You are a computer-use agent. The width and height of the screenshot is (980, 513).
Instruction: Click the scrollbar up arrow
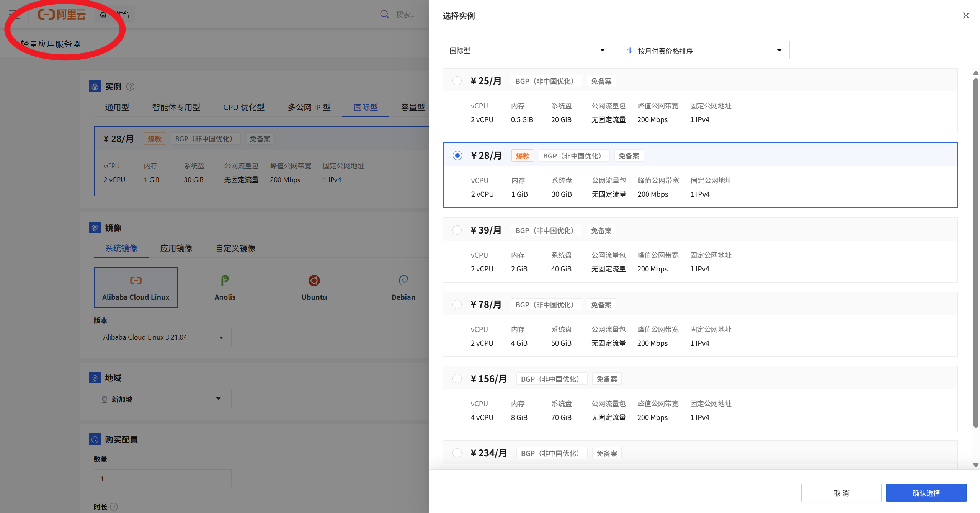(x=976, y=73)
